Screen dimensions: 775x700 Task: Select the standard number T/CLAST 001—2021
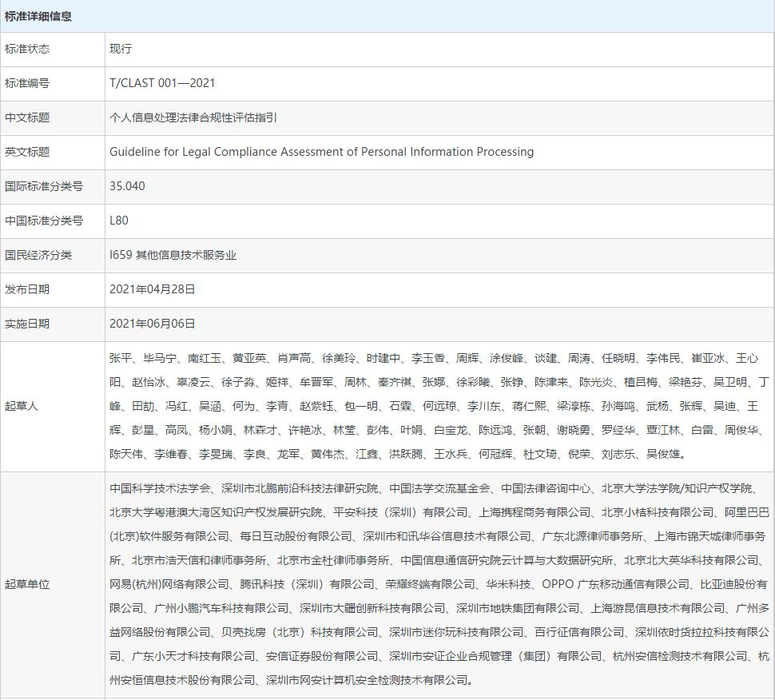(x=162, y=83)
